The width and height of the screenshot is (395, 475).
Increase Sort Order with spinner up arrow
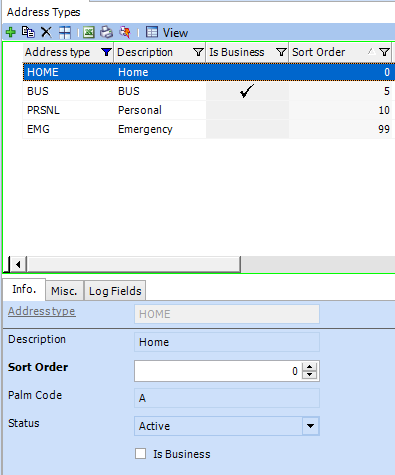(x=310, y=367)
